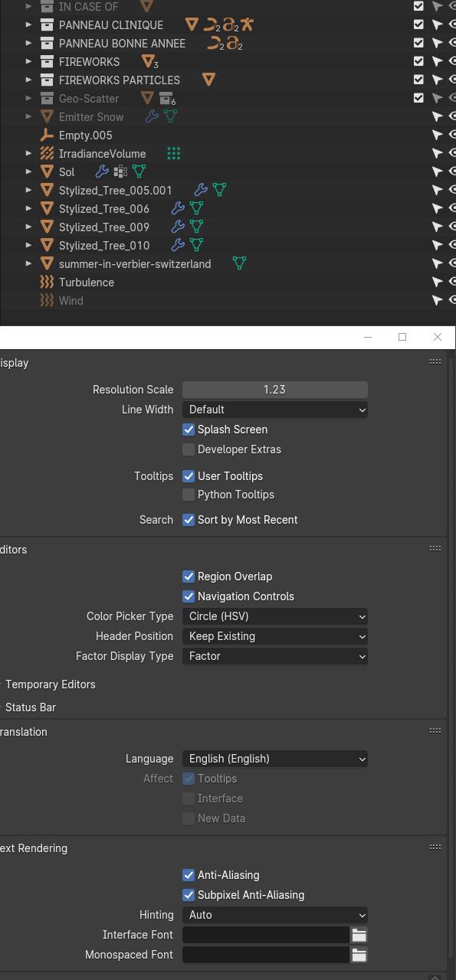Select the Stylized_Tree_005.001 row name
Image resolution: width=456 pixels, height=980 pixels.
(116, 190)
